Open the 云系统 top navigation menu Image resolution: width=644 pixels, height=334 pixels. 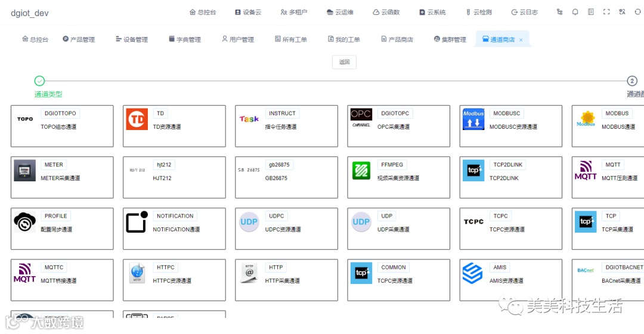tap(432, 13)
